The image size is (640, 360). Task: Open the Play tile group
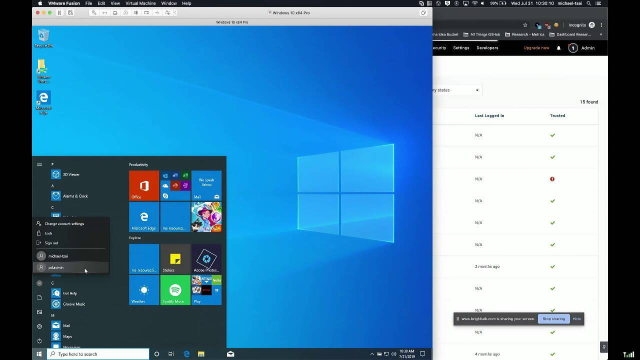click(x=207, y=290)
